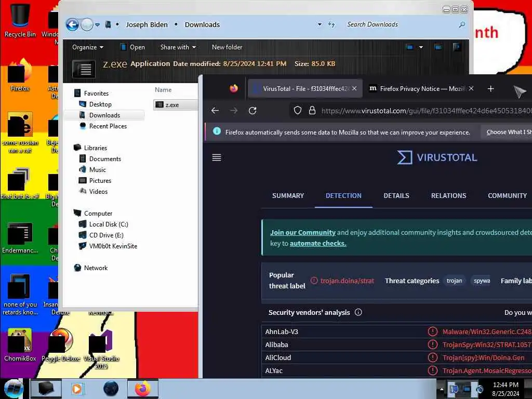
Task: Open the COMMUNITY tab
Action: point(507,196)
